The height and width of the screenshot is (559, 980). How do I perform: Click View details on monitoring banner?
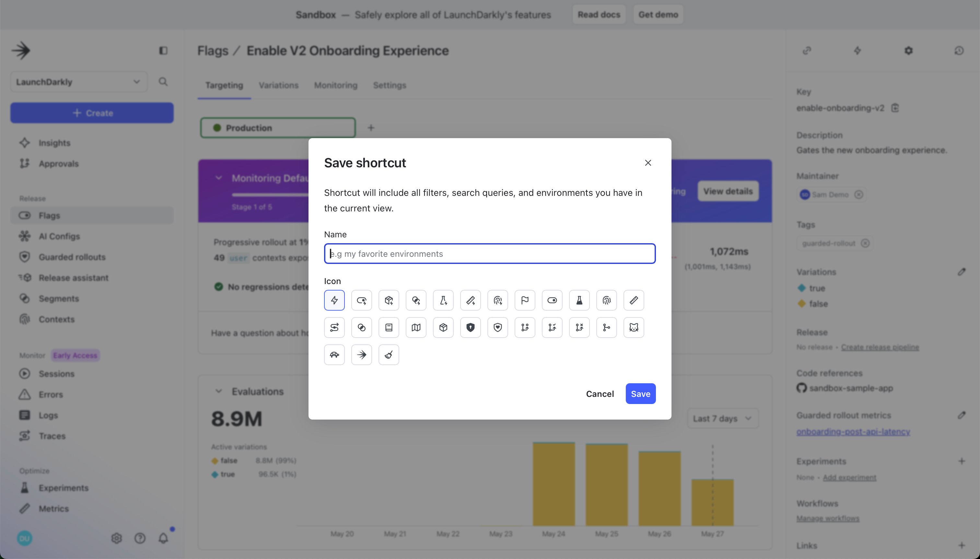click(728, 191)
